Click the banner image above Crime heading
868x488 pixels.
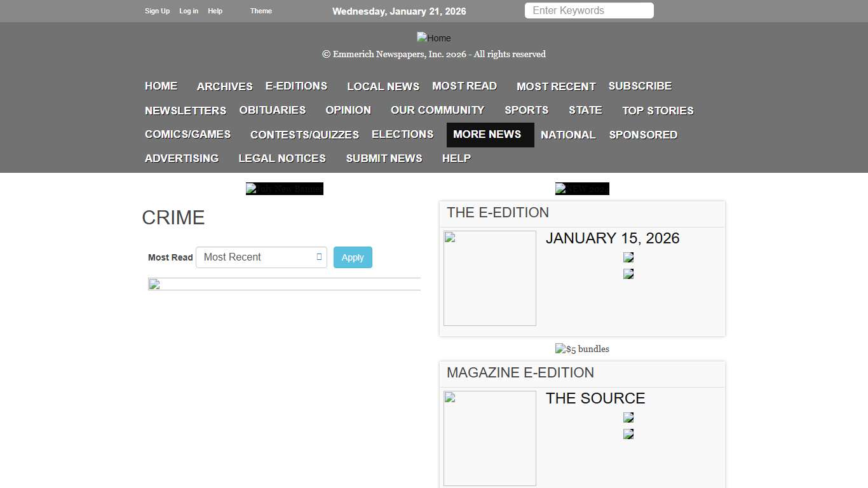(x=284, y=189)
